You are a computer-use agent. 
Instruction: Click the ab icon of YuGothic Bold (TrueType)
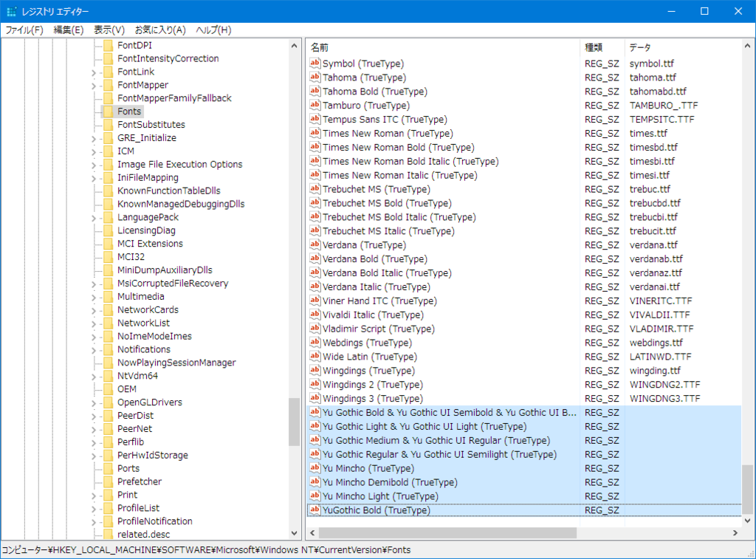315,510
